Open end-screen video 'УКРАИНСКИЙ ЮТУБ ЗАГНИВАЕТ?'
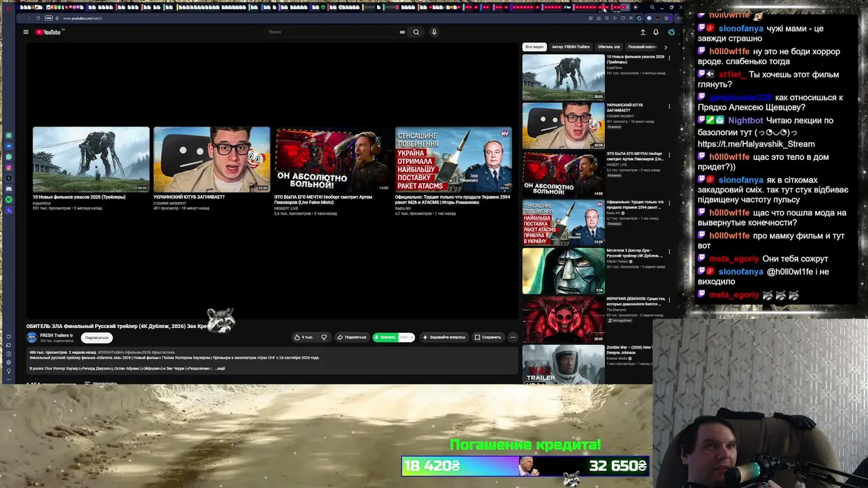868x488 pixels. click(x=212, y=159)
